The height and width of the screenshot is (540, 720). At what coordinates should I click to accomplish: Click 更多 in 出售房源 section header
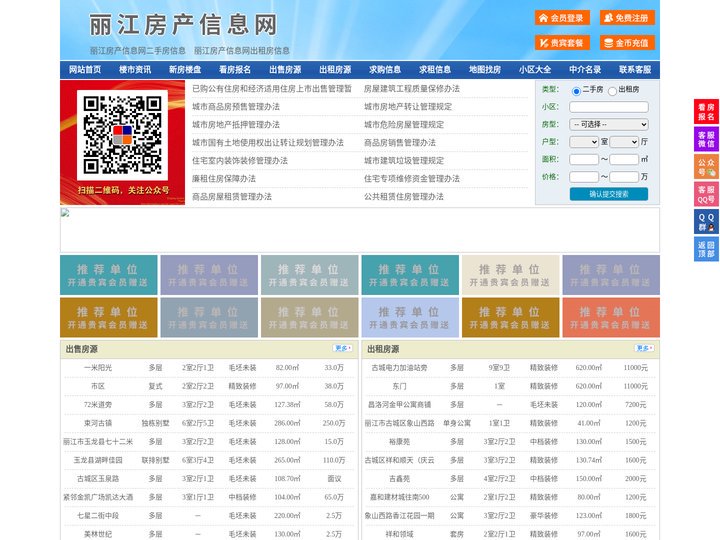[x=343, y=349]
